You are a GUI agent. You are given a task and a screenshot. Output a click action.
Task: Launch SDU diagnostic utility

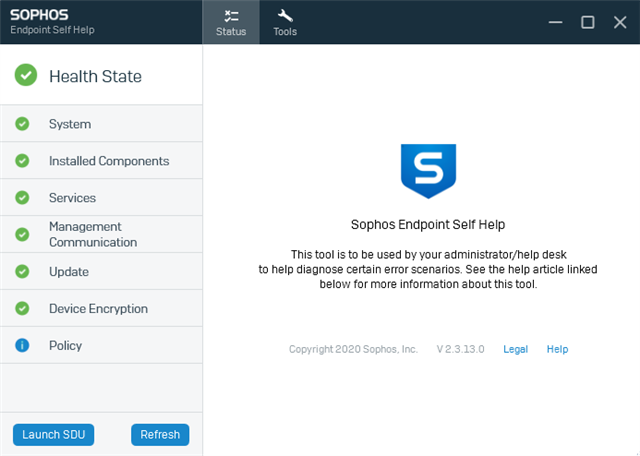(x=53, y=434)
